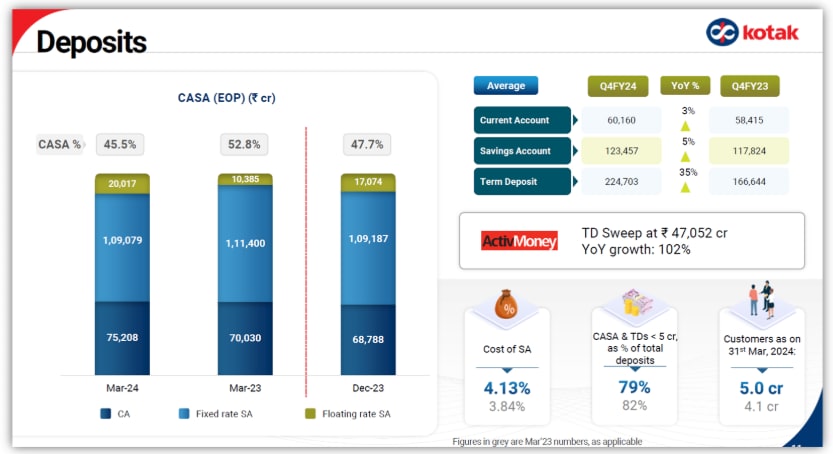Click the Current Account YoY up arrow
This screenshot has width=833, height=454.
coord(686,126)
